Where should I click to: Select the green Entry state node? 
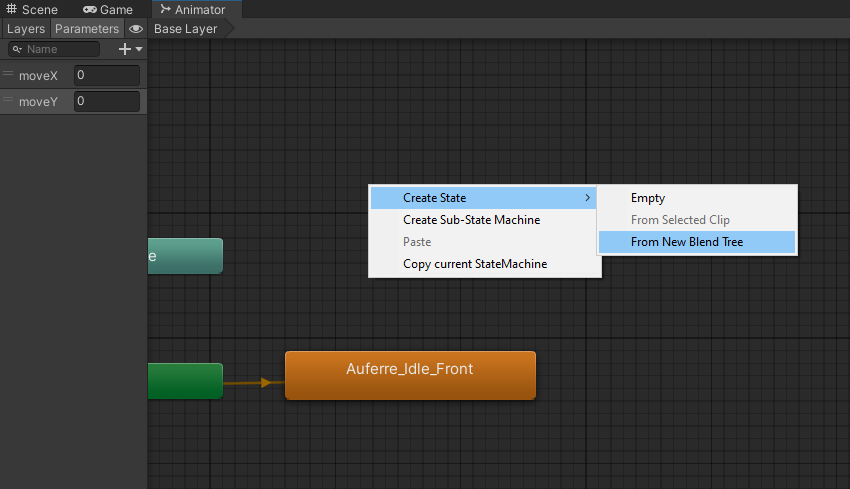point(185,381)
